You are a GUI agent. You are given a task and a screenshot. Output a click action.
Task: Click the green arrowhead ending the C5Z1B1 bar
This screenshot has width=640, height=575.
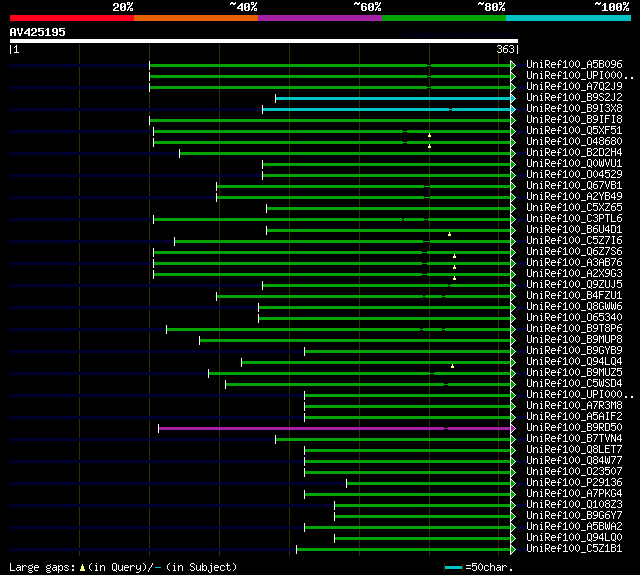point(513,550)
